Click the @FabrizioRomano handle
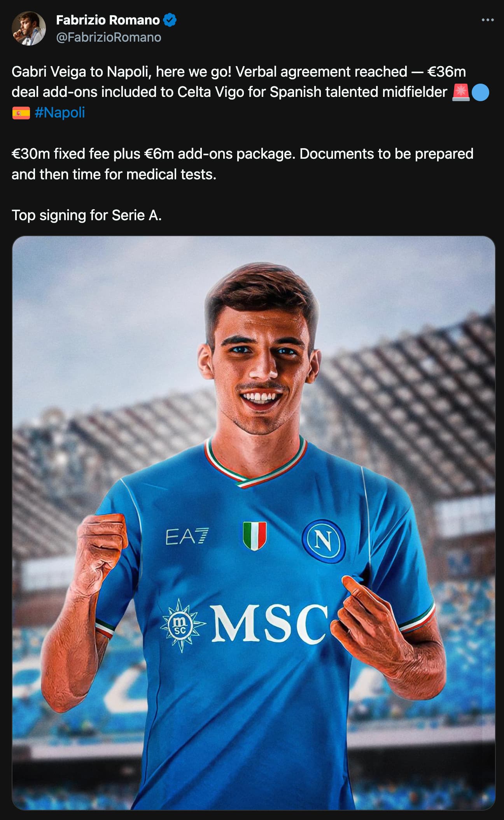Screen dimensions: 504x820 108,37
